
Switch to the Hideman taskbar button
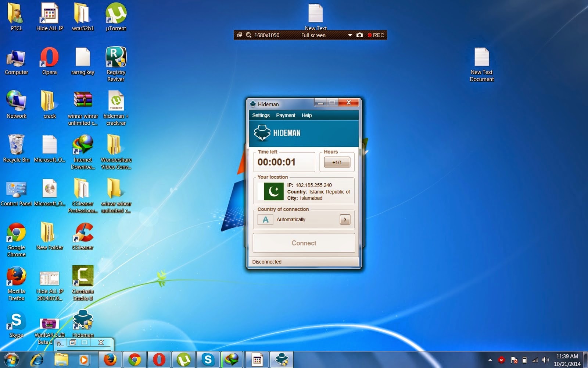tap(282, 360)
